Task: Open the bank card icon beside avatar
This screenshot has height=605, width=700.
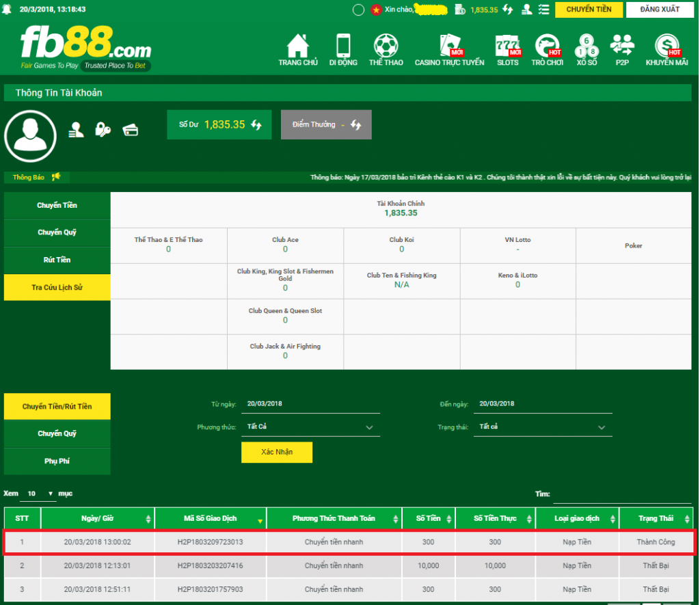Action: coord(131,130)
